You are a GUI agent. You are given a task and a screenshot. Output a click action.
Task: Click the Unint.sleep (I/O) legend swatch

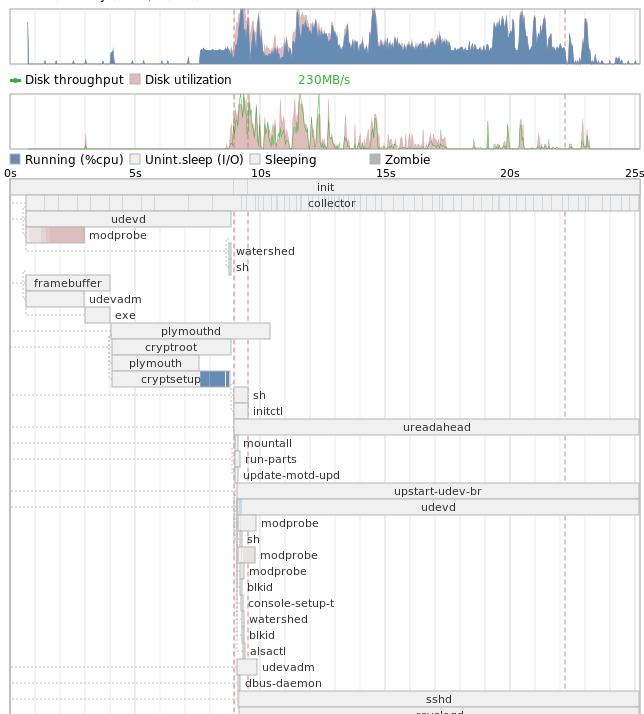pyautogui.click(x=135, y=160)
